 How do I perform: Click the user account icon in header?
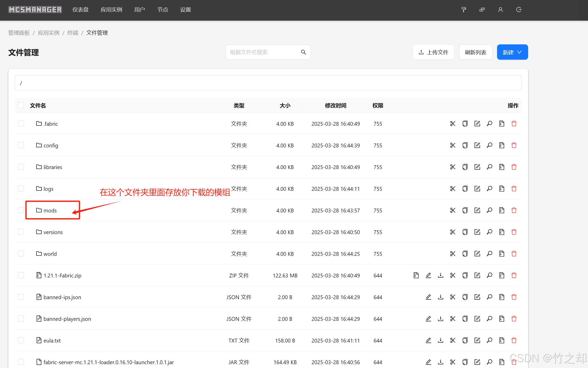[x=500, y=10]
